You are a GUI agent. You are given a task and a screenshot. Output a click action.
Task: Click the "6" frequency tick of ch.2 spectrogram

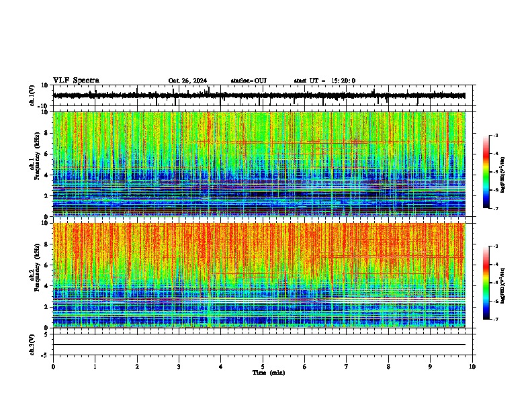pos(47,265)
